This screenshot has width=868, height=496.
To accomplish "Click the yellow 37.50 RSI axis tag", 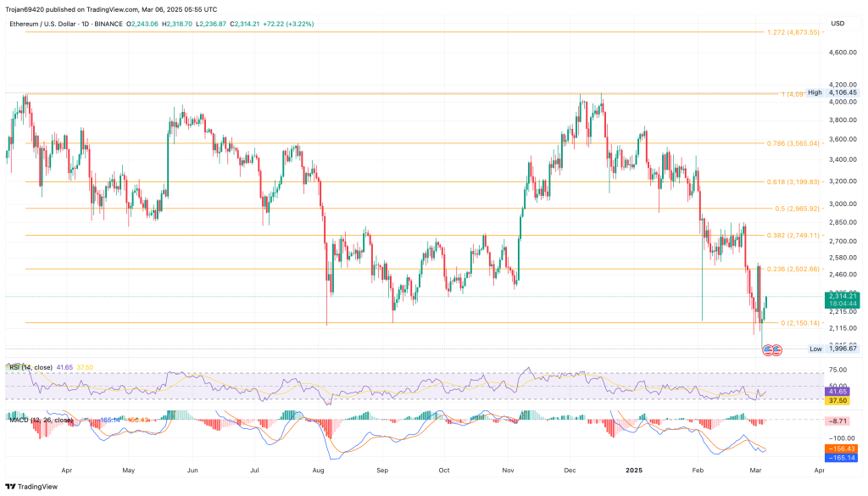I will 838,400.
